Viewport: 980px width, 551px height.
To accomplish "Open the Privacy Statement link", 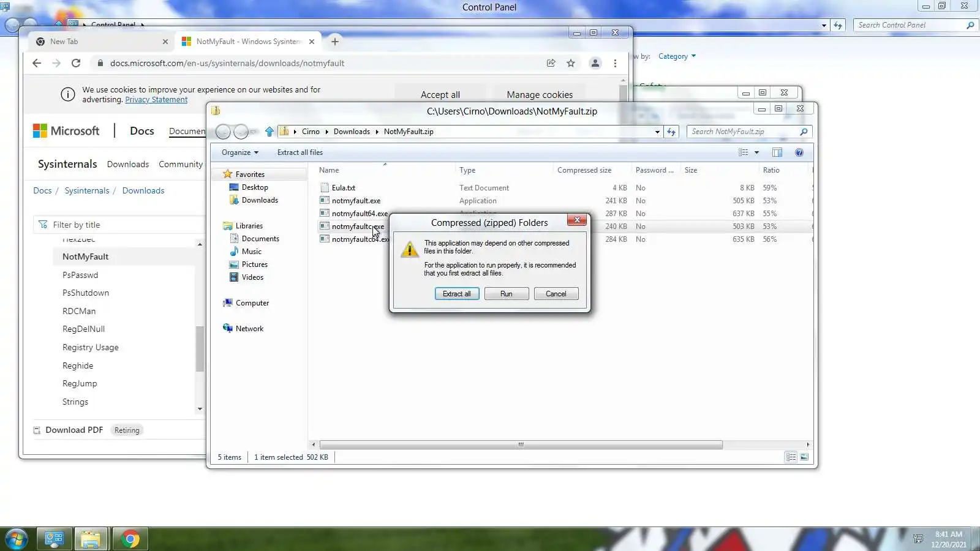I will [x=156, y=100].
